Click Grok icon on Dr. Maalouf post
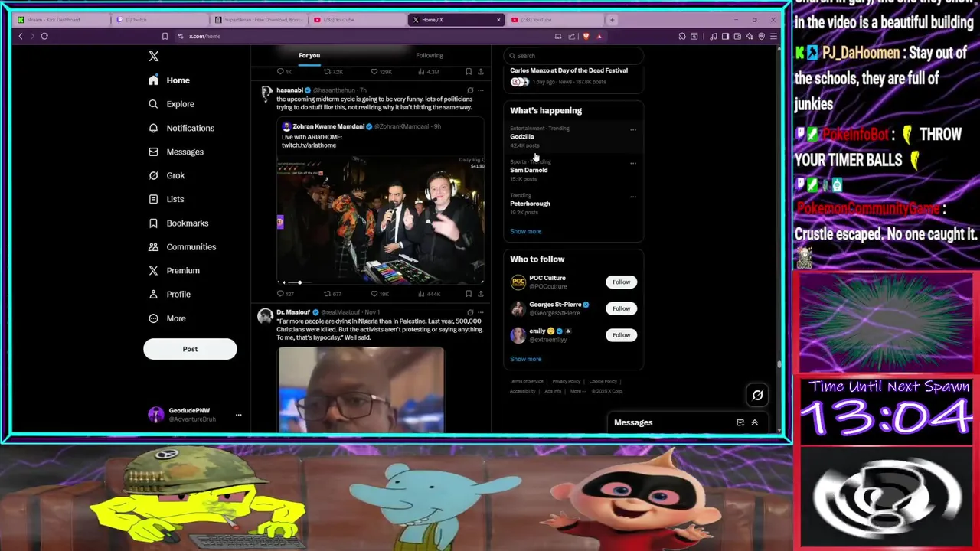This screenshot has width=980, height=551. 469,312
